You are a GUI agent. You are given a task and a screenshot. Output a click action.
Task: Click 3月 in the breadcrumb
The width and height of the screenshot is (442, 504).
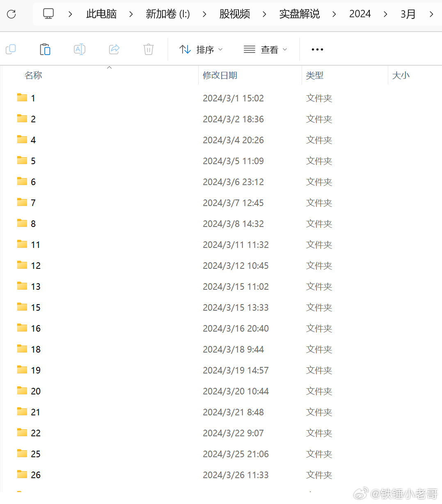tap(408, 14)
